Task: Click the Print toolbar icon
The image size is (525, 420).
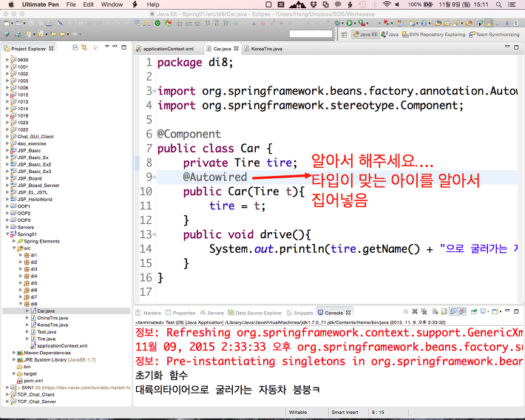Action: (49, 23)
